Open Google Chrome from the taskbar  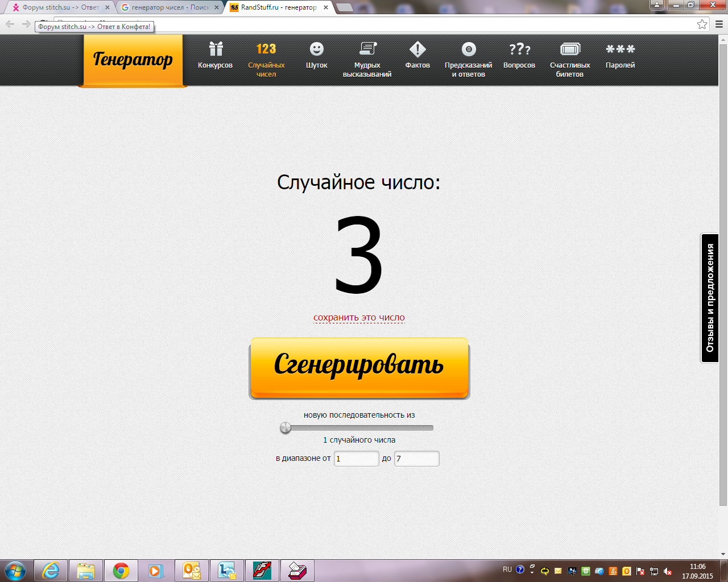click(121, 571)
